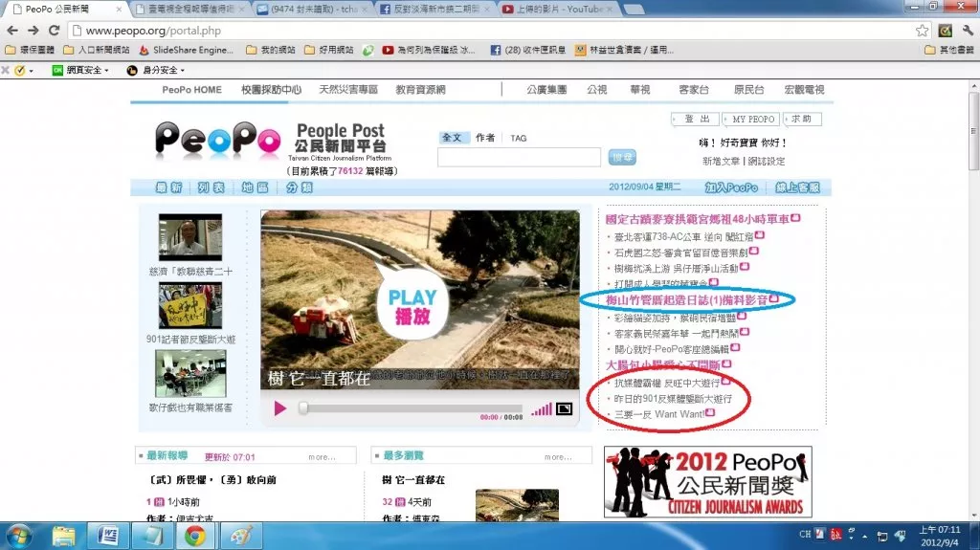Open 網誌設定 link
Image resolution: width=980 pixels, height=550 pixels.
[767, 162]
